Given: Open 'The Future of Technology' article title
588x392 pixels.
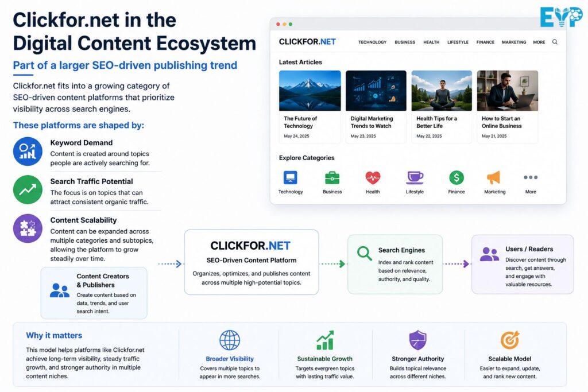Looking at the screenshot, I should click(x=300, y=122).
